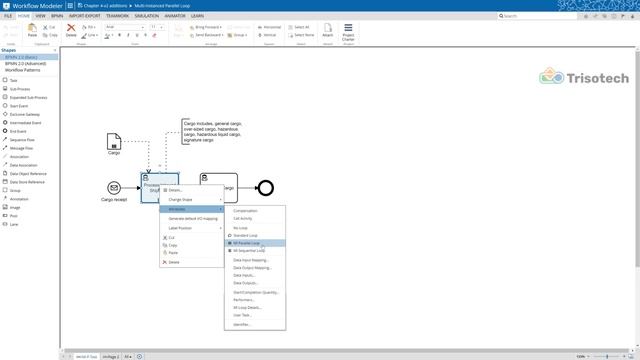Toggle italic text formatting
The image size is (640, 360).
click(x=128, y=35)
